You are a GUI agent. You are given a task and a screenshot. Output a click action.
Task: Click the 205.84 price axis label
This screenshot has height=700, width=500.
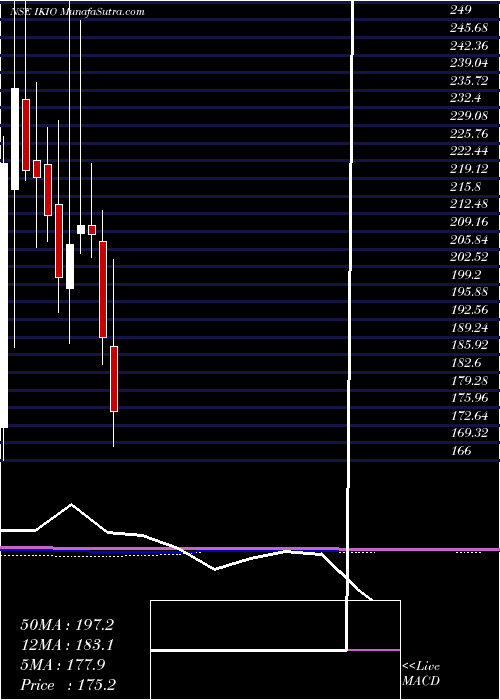coord(469,239)
